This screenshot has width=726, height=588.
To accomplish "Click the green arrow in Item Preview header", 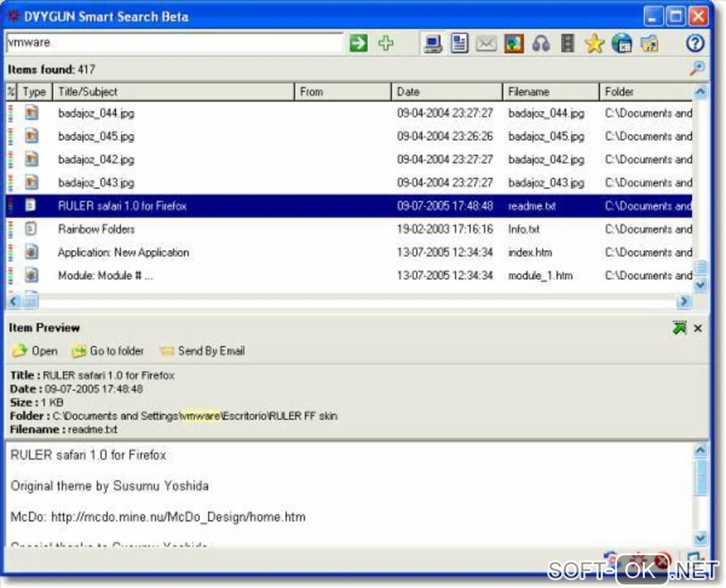I will pyautogui.click(x=679, y=327).
